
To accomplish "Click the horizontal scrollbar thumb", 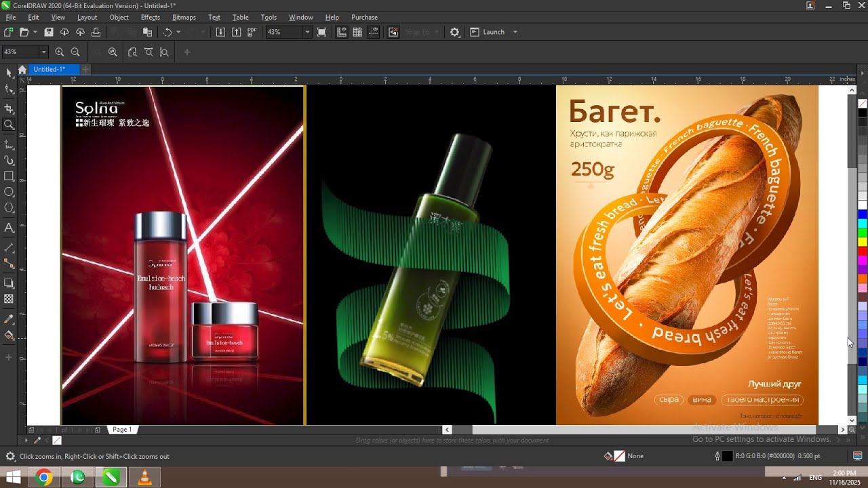I will tap(644, 430).
